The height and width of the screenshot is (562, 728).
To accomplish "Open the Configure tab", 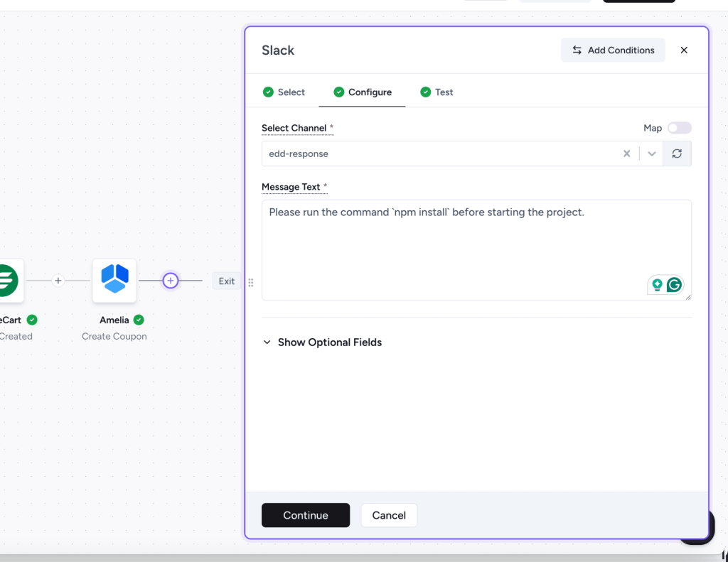I will tap(363, 92).
